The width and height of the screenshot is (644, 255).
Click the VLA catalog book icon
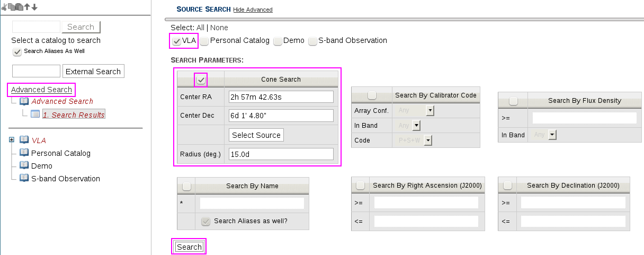pyautogui.click(x=24, y=140)
